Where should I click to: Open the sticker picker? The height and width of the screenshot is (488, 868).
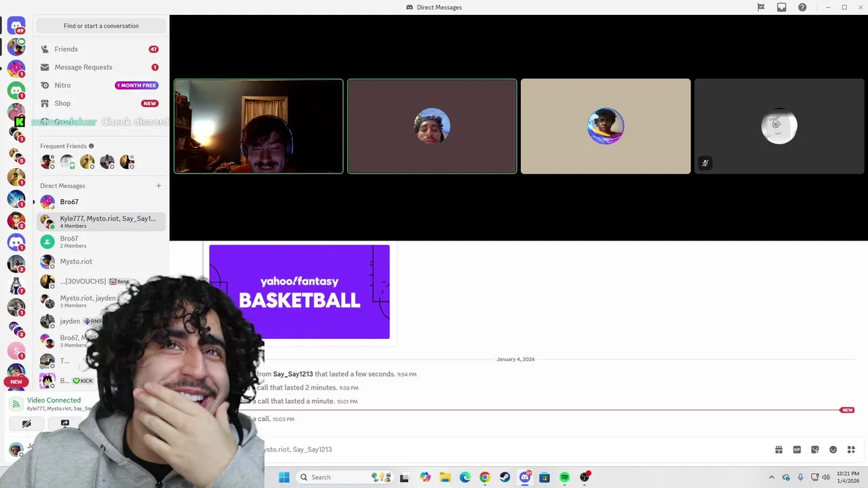(x=815, y=449)
